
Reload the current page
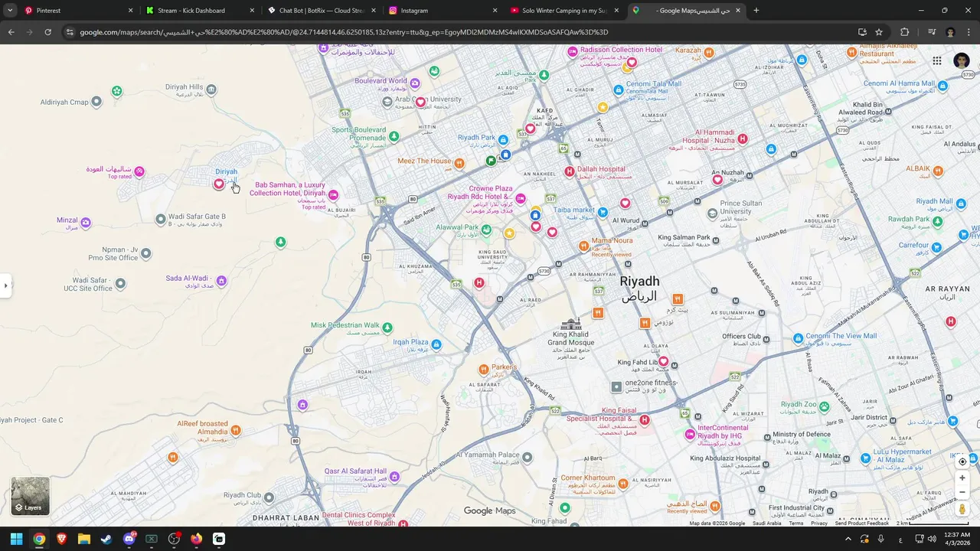click(47, 32)
